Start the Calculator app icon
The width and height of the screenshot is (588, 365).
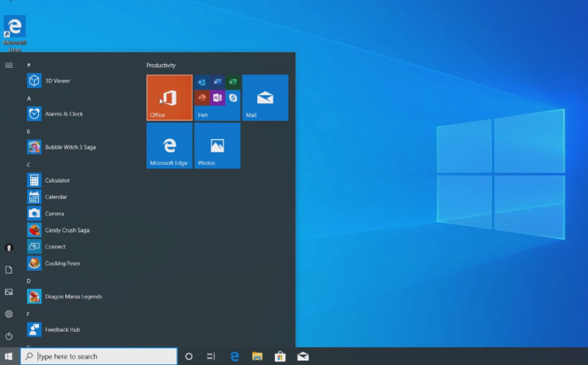tap(34, 180)
